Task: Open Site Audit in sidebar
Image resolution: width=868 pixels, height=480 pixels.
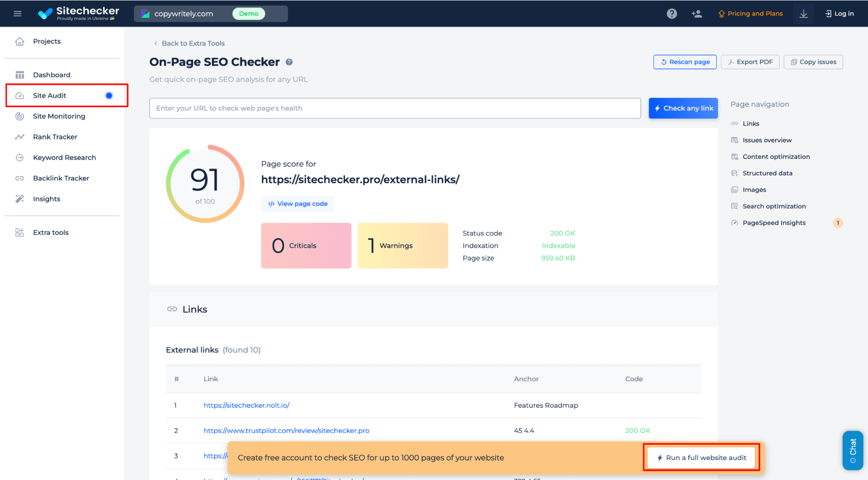Action: [x=50, y=95]
